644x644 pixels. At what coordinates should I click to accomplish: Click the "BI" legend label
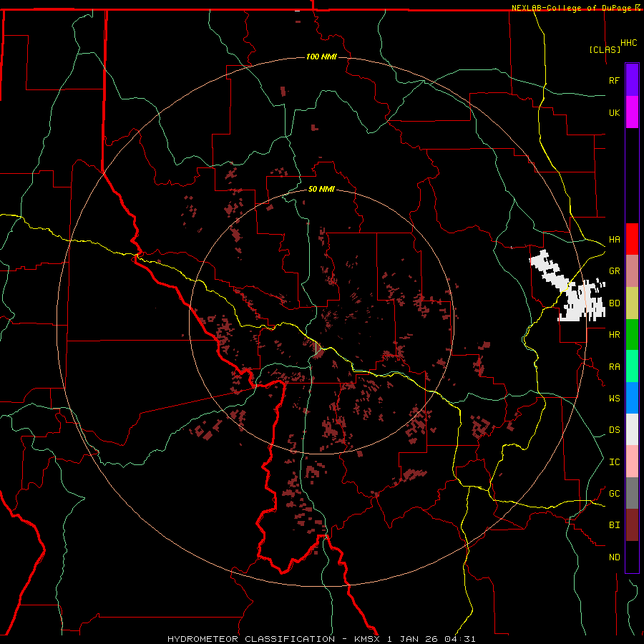(x=614, y=525)
